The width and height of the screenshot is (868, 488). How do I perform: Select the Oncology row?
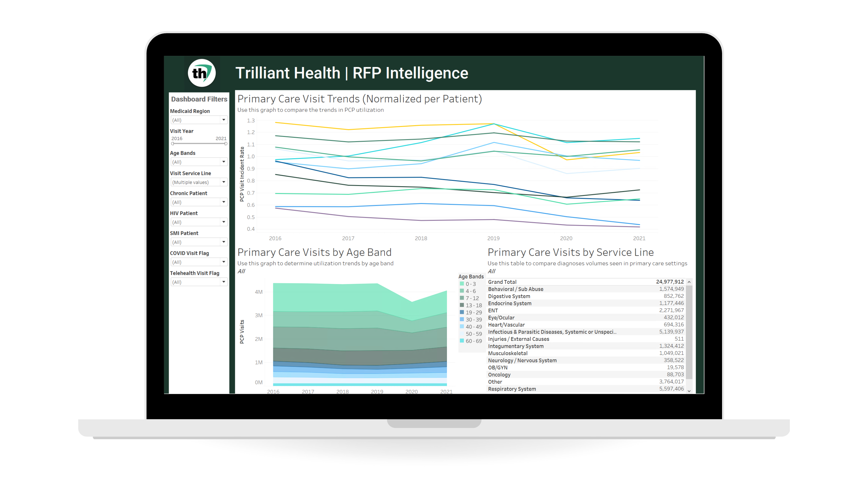tap(586, 374)
